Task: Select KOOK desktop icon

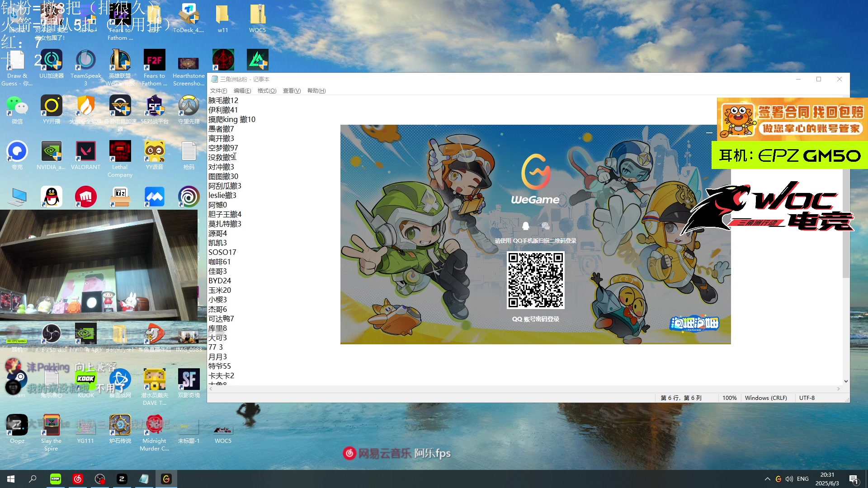Action: pos(85,384)
